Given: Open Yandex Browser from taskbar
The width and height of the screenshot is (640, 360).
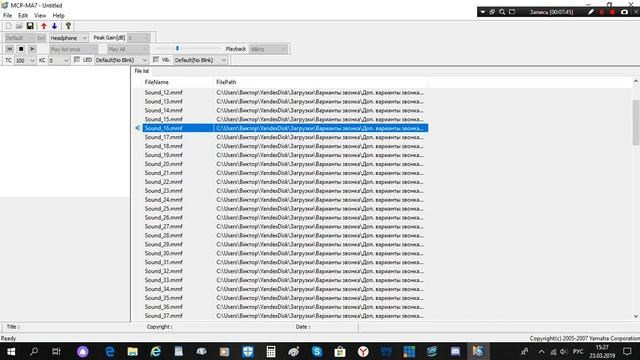Looking at the screenshot, I should coord(363,351).
